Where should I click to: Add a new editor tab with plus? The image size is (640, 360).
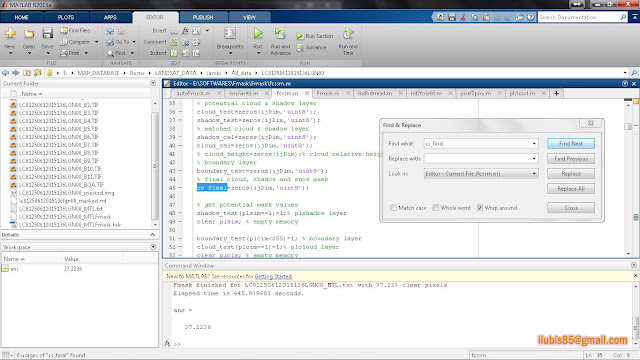(556, 93)
